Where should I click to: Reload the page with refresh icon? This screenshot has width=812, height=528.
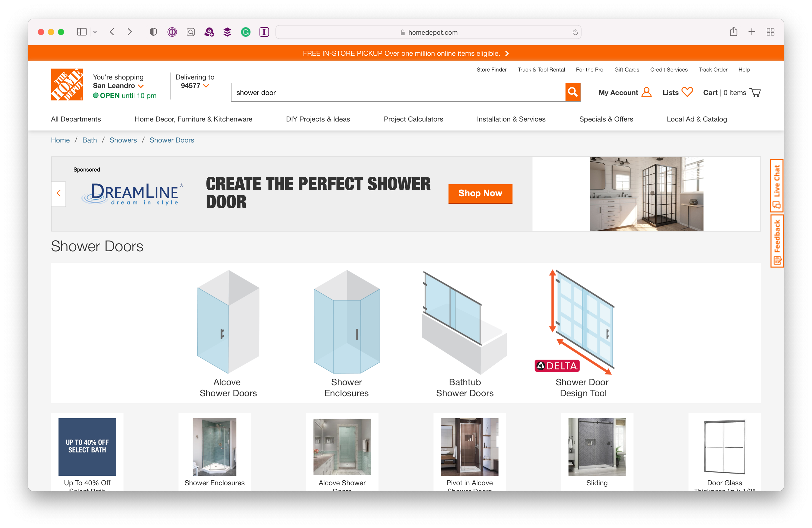[x=575, y=32]
